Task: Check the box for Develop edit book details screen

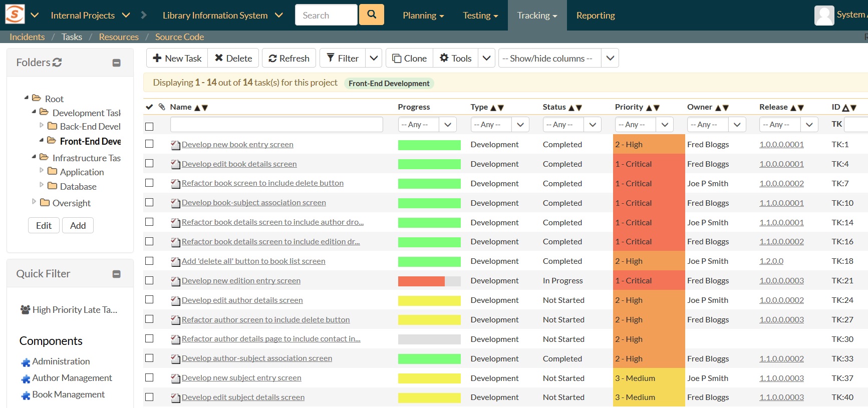Action: click(x=149, y=163)
